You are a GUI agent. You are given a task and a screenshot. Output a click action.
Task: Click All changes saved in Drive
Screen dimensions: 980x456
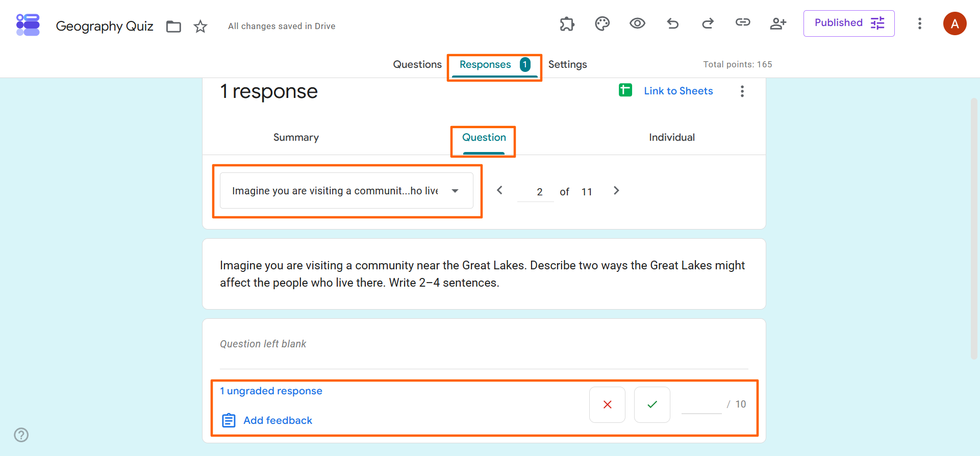[x=282, y=26]
